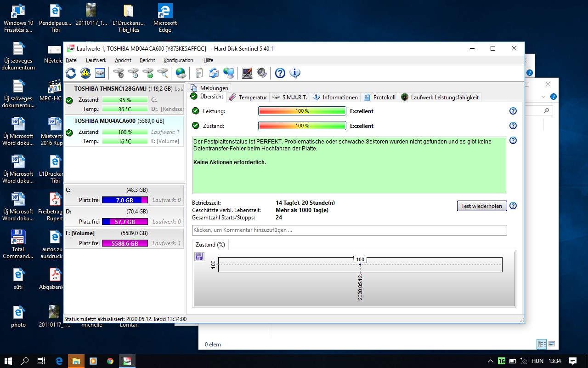The height and width of the screenshot is (368, 588).
Task: Click the disk with green checkmark toolbar icon
Action: [x=148, y=73]
